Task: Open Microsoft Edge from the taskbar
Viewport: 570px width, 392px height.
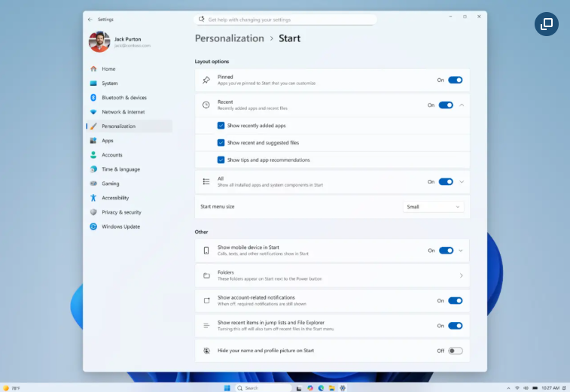Action: pos(321,388)
